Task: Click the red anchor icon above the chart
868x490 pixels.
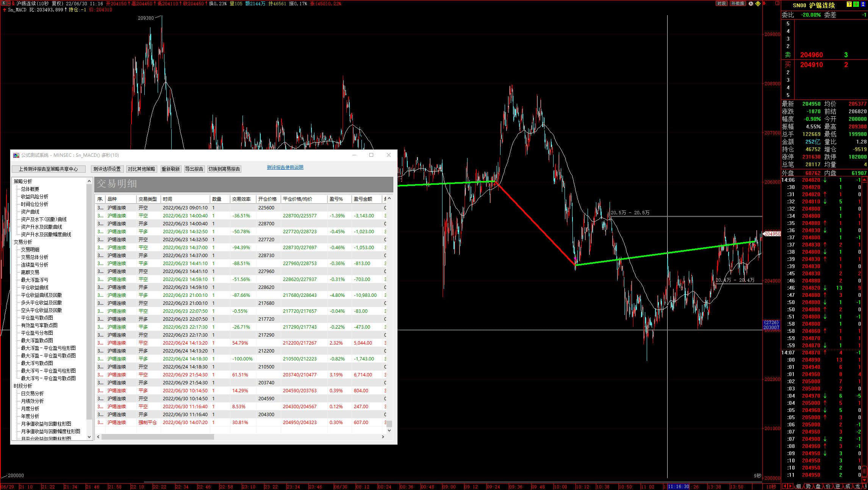Action: [x=764, y=3]
